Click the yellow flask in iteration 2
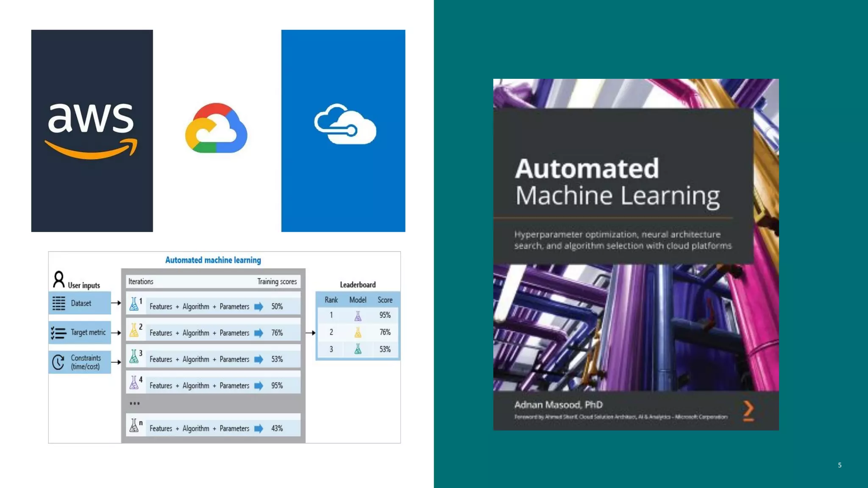 (134, 330)
